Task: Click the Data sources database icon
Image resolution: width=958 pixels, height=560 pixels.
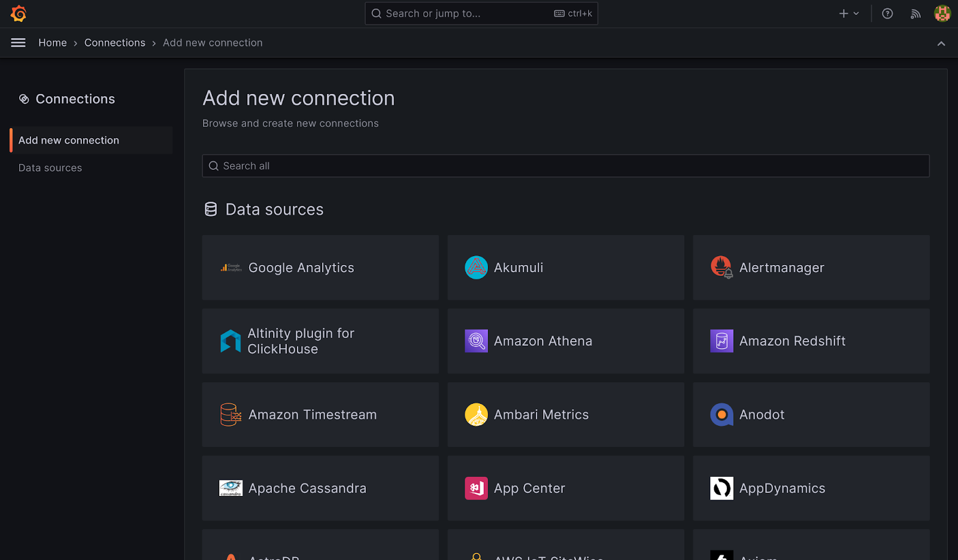Action: tap(211, 209)
